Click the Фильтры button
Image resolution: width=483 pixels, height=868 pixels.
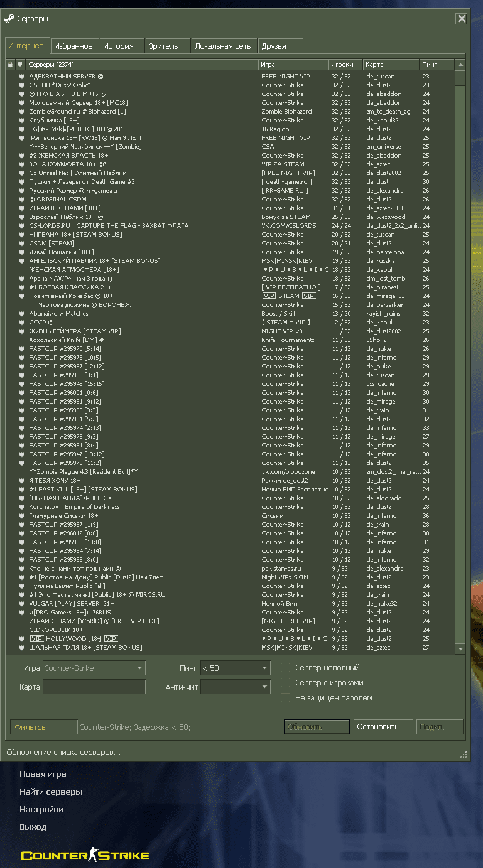(x=43, y=727)
